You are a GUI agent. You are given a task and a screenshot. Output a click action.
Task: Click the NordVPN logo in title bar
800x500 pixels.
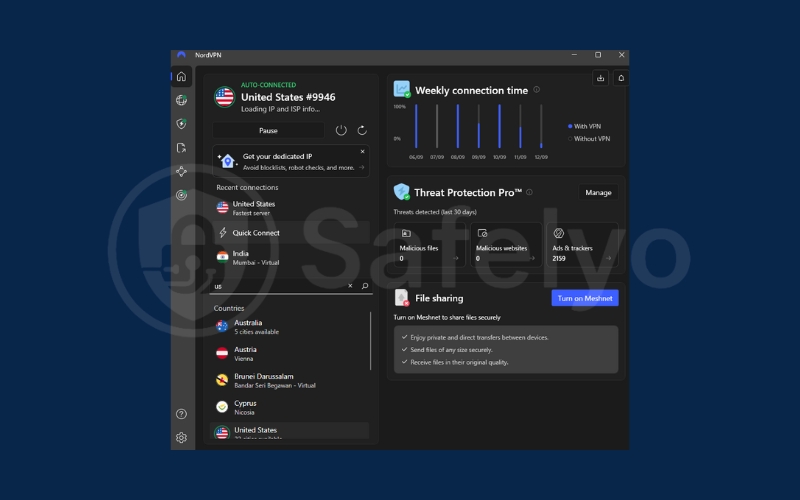[x=181, y=55]
